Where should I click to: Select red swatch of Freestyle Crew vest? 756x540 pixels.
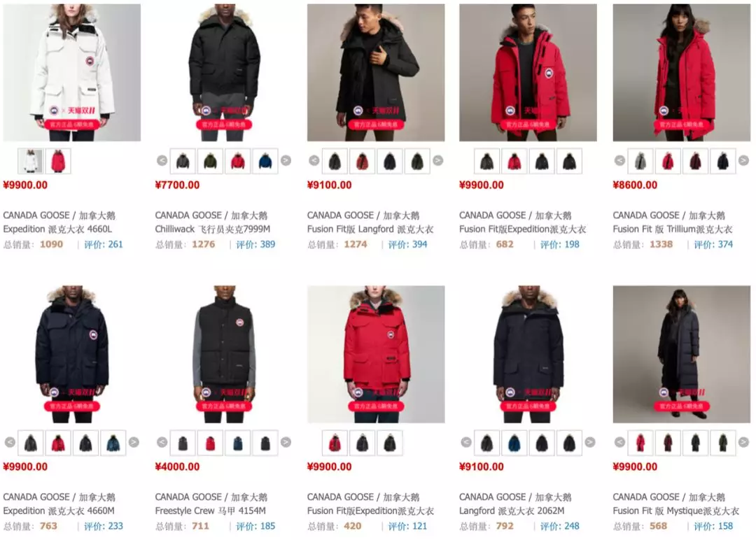(x=210, y=443)
